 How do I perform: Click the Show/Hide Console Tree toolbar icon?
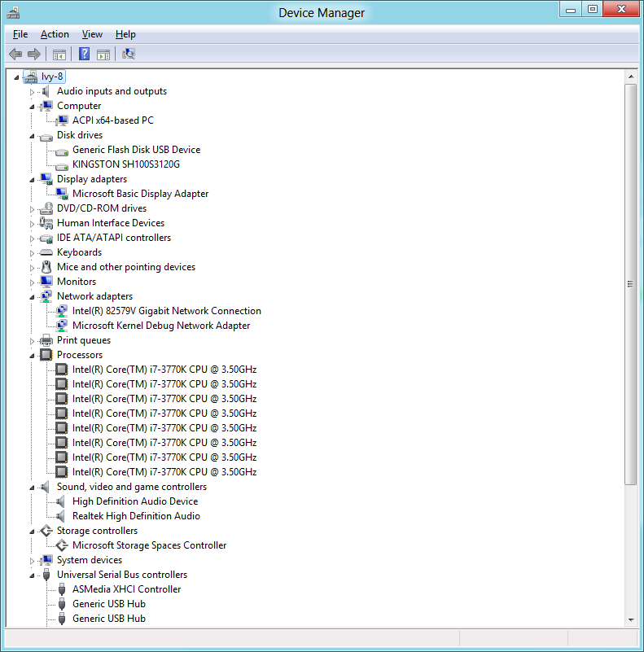[x=59, y=54]
